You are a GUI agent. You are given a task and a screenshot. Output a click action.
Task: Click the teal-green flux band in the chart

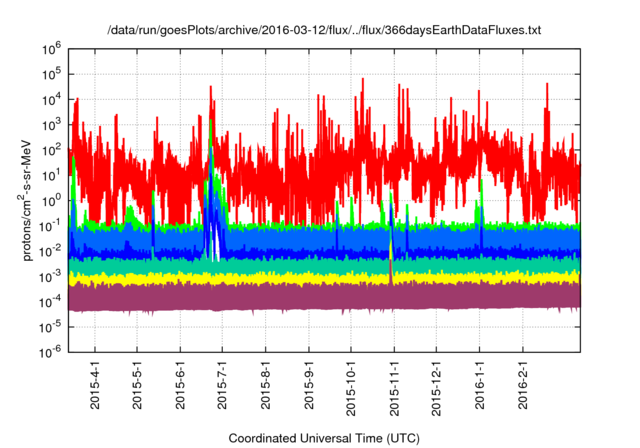point(324,266)
